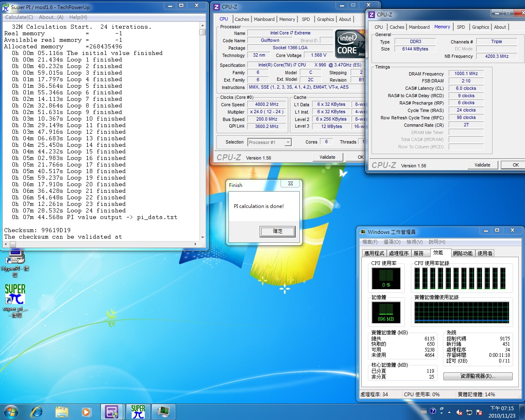Image resolution: width=525 pixels, height=420 pixels.
Task: Switch to 應用程式 tab in Task Manager
Action: pos(374,253)
